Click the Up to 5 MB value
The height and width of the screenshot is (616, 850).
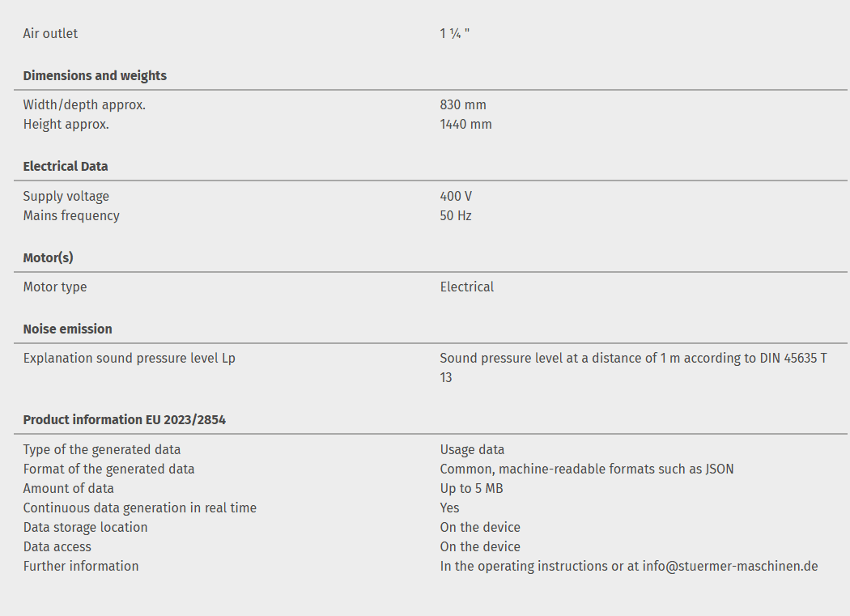[472, 488]
